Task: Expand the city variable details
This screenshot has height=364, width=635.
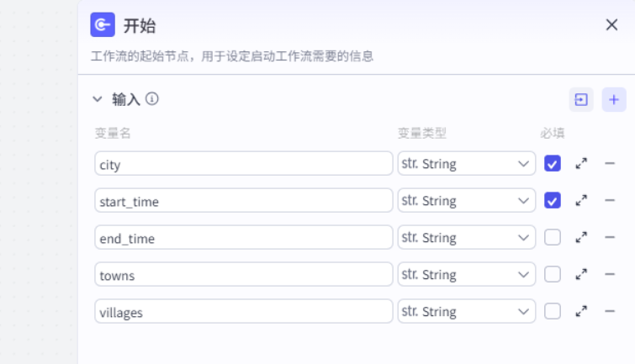Action: 581,164
